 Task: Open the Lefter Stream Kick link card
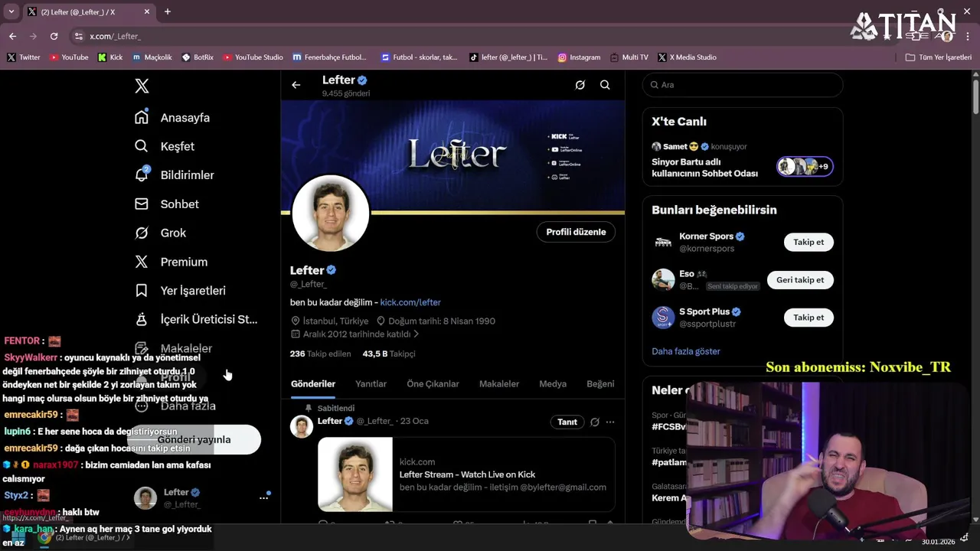click(466, 474)
